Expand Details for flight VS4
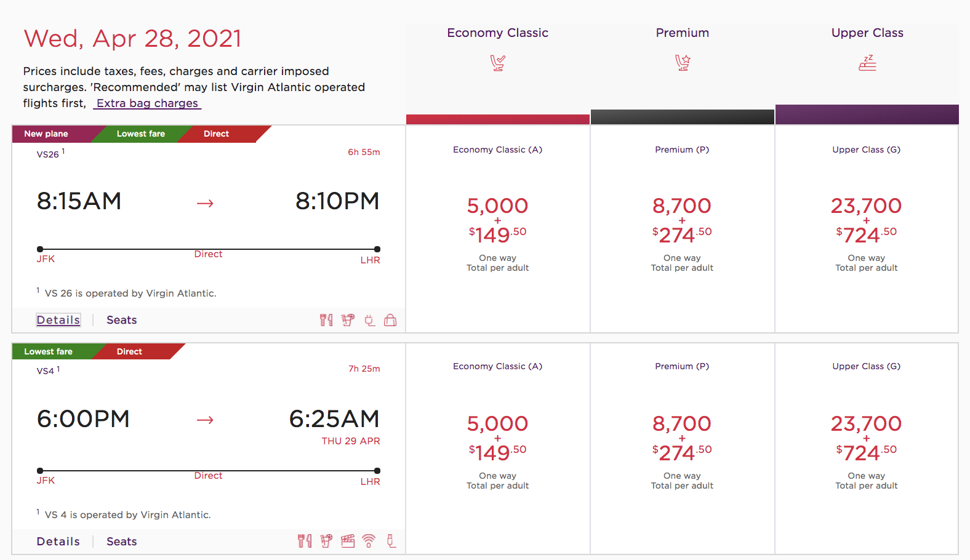Viewport: 970px width, 560px height. (x=58, y=541)
